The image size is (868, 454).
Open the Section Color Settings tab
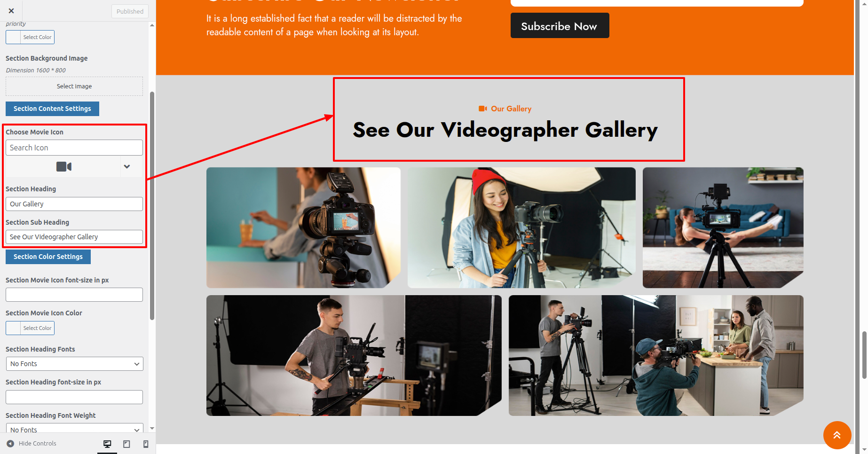pos(48,257)
